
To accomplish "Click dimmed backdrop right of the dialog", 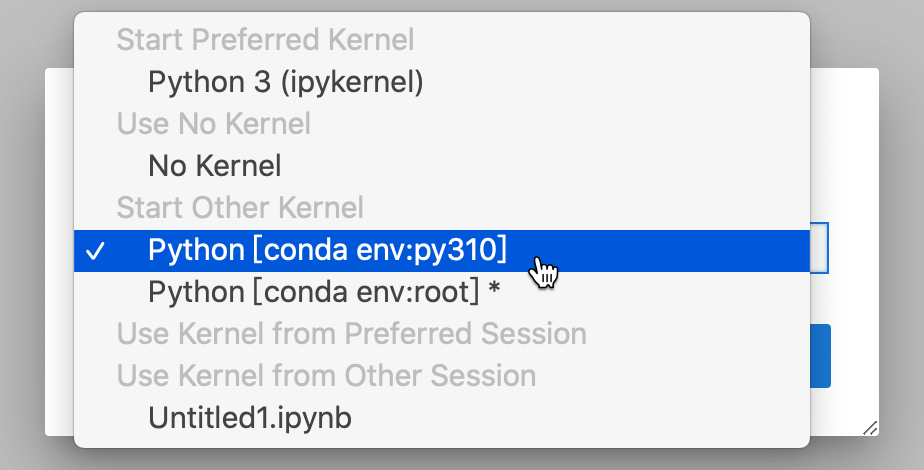I will [901, 250].
